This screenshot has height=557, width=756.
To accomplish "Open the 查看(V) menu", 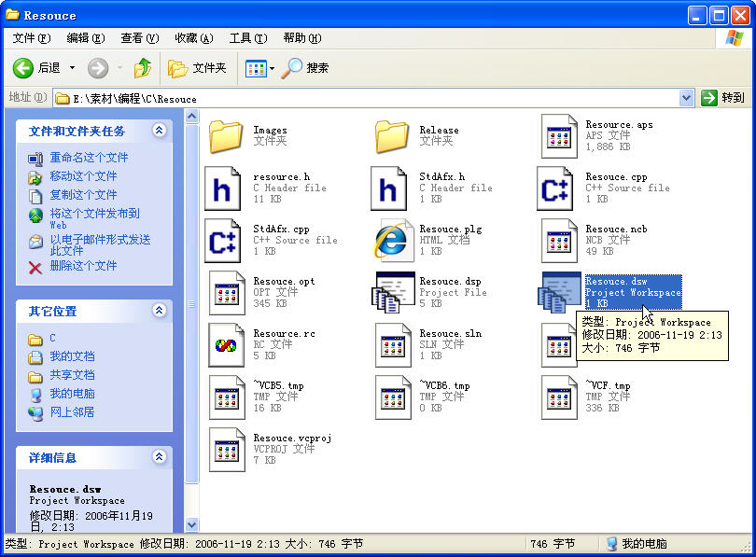I will [139, 38].
